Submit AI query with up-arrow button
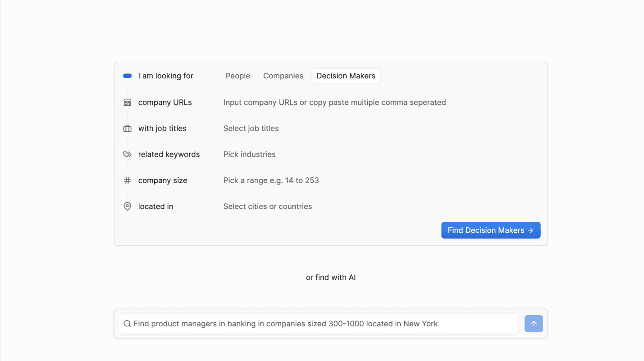This screenshot has height=361, width=644. 533,324
